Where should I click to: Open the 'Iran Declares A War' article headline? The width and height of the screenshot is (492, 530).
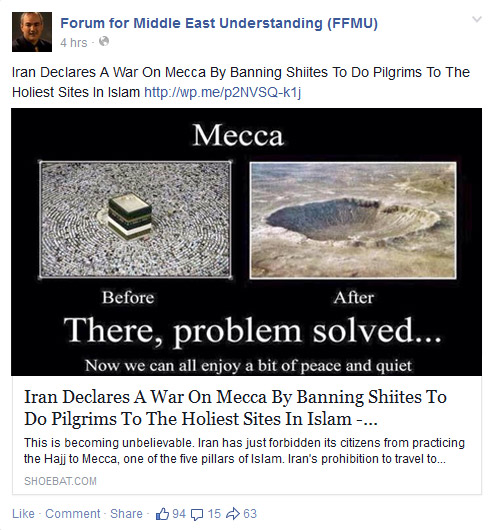pyautogui.click(x=235, y=408)
